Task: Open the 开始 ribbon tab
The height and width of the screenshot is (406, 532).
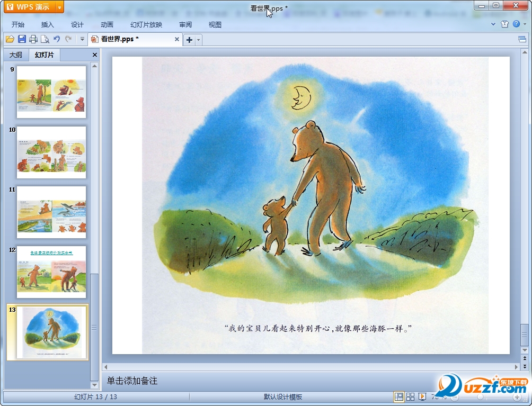Action: [18, 25]
